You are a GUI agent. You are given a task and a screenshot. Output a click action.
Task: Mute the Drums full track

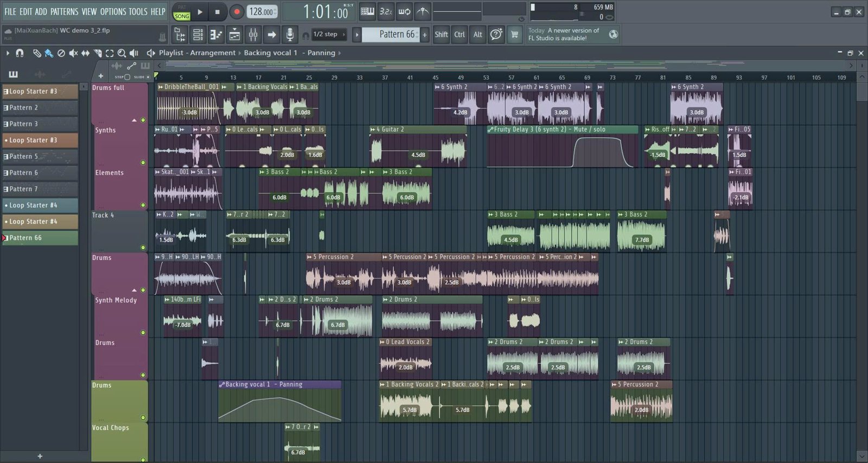tap(143, 120)
